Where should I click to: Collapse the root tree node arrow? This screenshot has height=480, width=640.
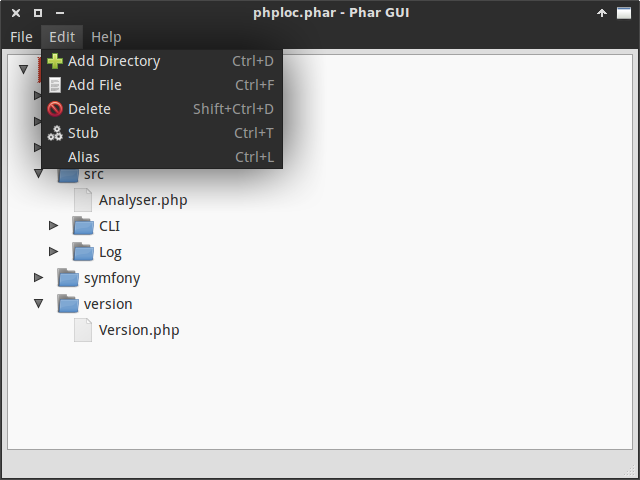(24, 69)
